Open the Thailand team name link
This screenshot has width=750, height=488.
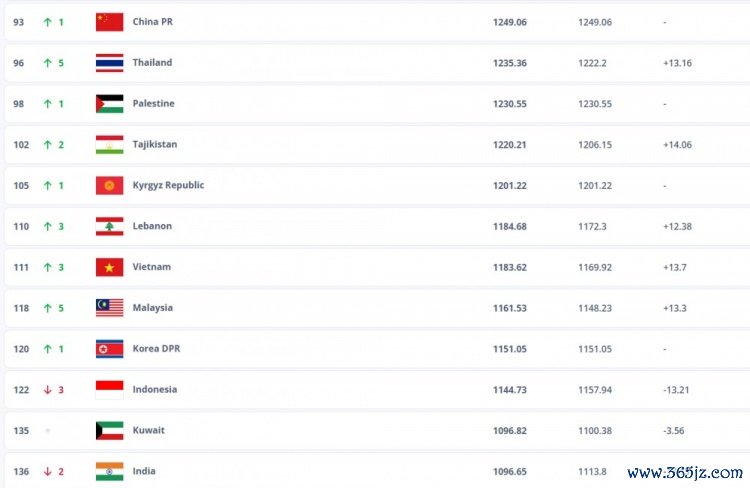152,63
